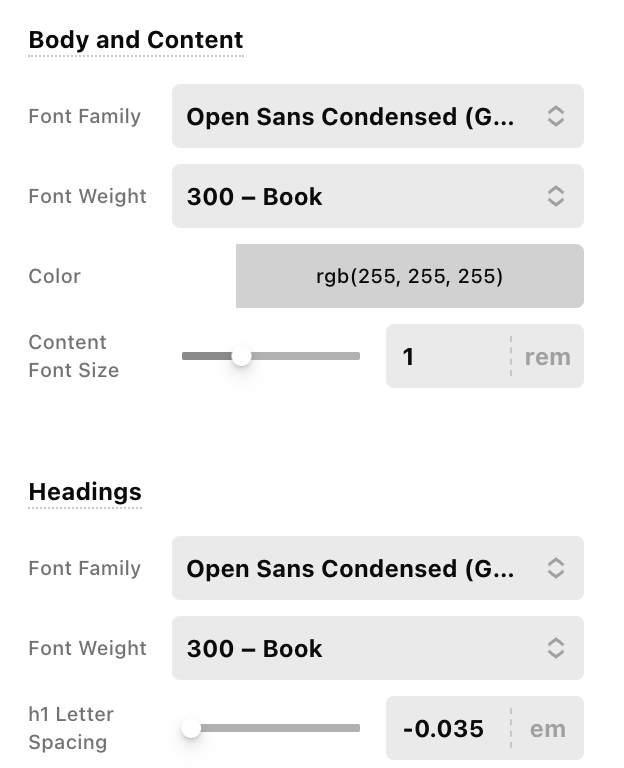Image resolution: width=624 pixels, height=768 pixels.
Task: Click chevron arrows on Headings Font Family
Action: (556, 568)
